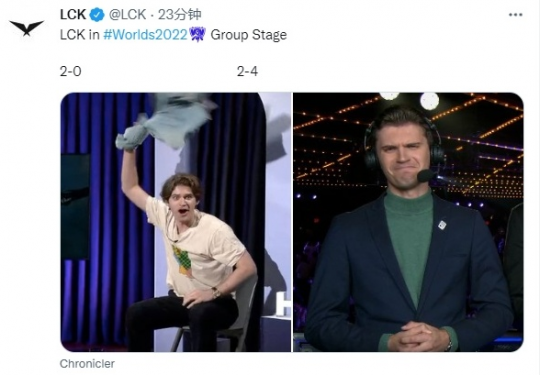Click the LCK display name

click(x=73, y=15)
